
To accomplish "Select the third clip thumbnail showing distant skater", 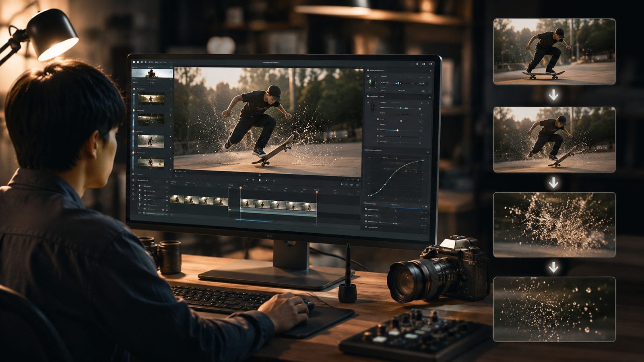I will point(151,141).
